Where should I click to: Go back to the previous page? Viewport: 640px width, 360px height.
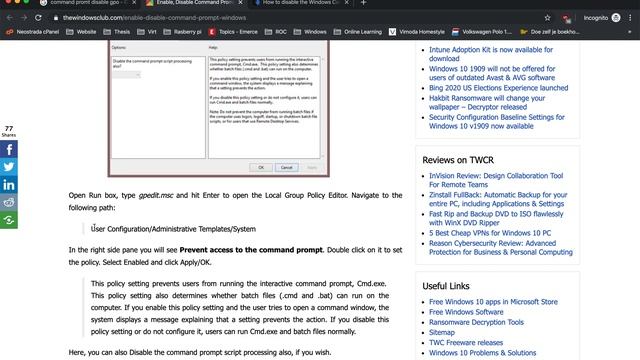(x=9, y=18)
